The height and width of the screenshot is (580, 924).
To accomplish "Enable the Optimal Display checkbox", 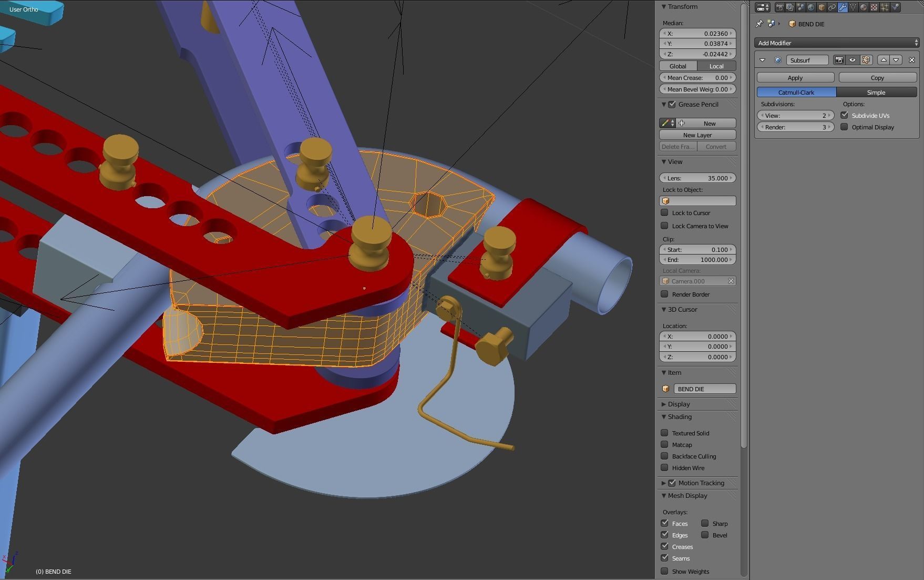I will coord(844,127).
